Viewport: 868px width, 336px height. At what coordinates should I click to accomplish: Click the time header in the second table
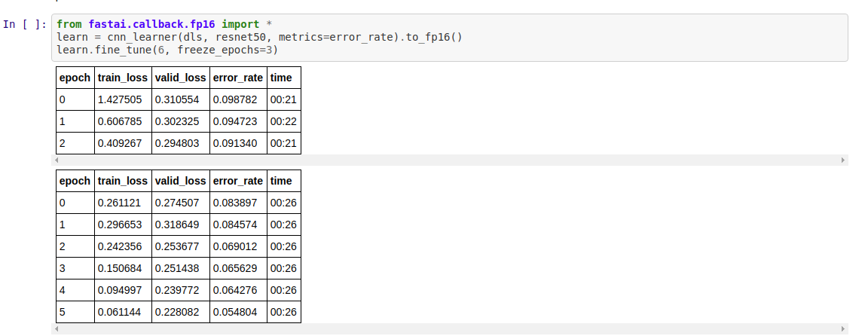tap(281, 181)
